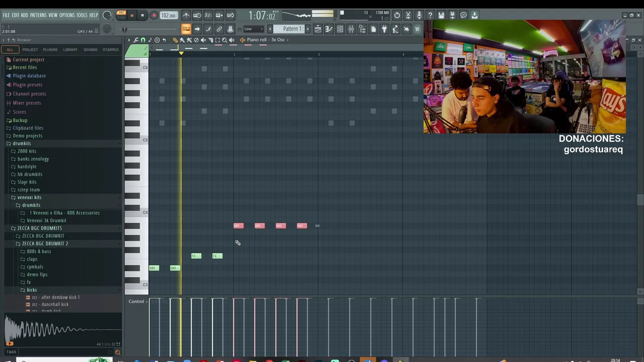Open the TOOLS menu
The image size is (644, 362).
click(82, 15)
